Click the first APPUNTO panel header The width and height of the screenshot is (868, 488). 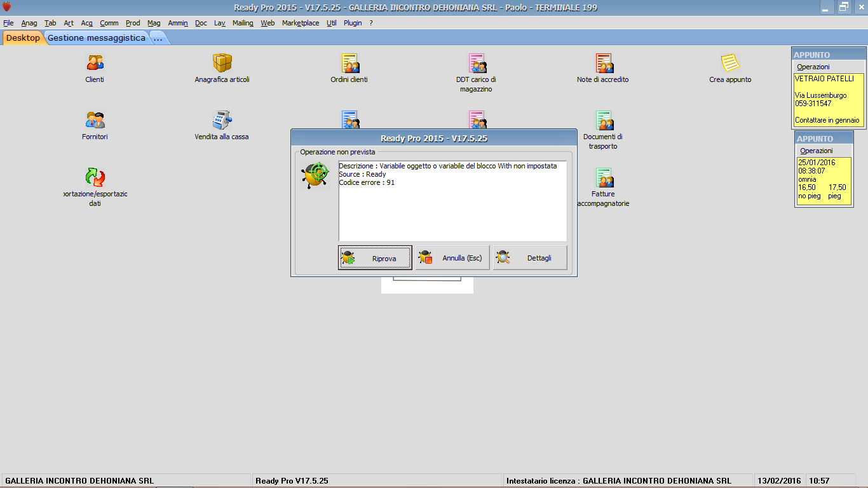point(829,55)
